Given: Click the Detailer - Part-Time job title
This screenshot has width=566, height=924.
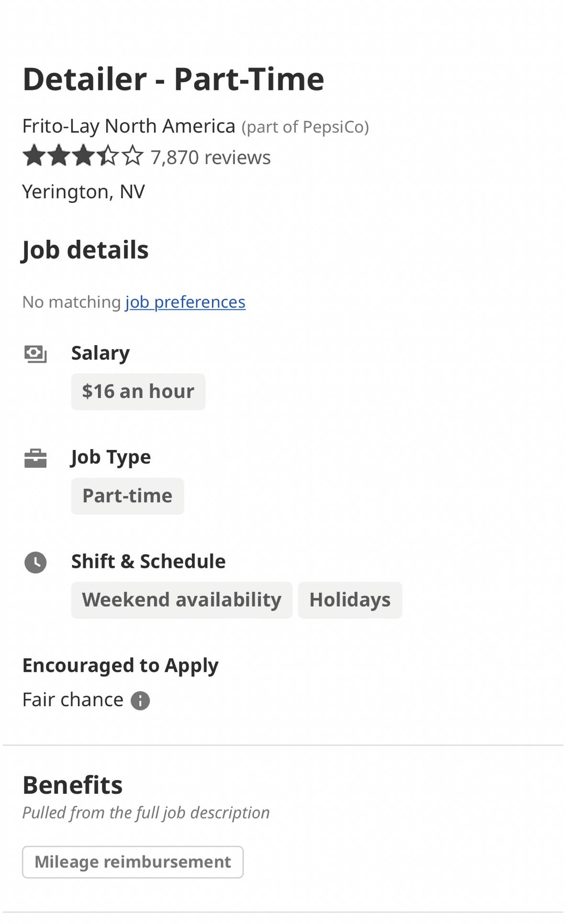Looking at the screenshot, I should coord(173,79).
